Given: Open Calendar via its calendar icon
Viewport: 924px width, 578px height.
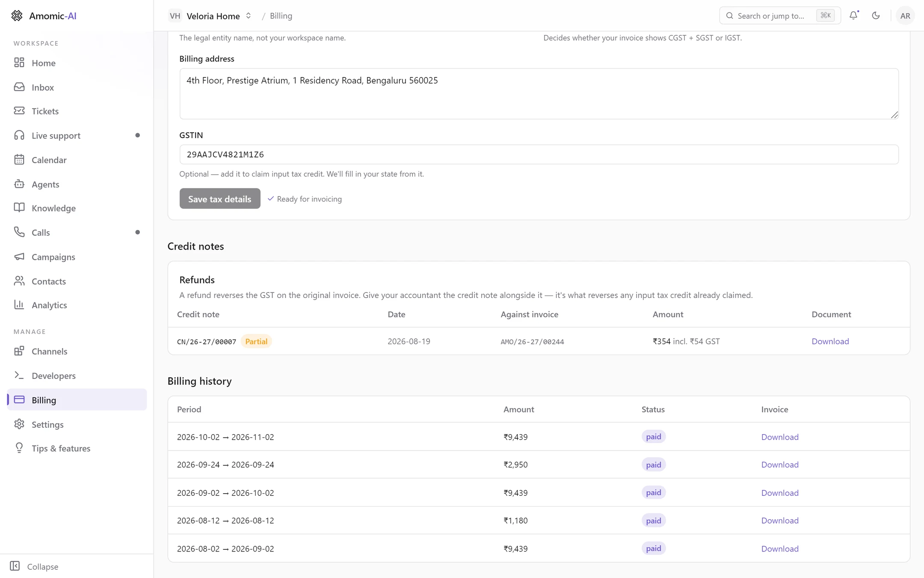Looking at the screenshot, I should tap(19, 160).
